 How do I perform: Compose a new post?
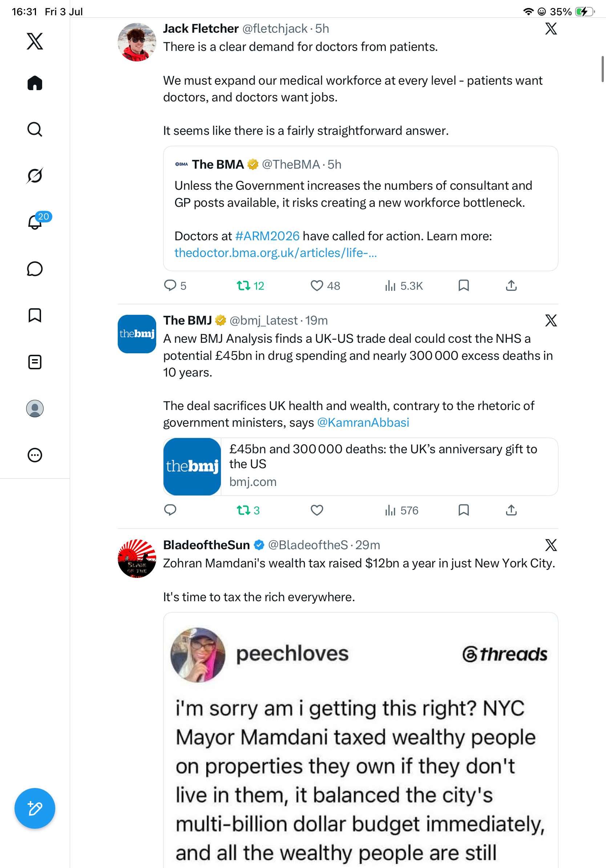point(35,809)
